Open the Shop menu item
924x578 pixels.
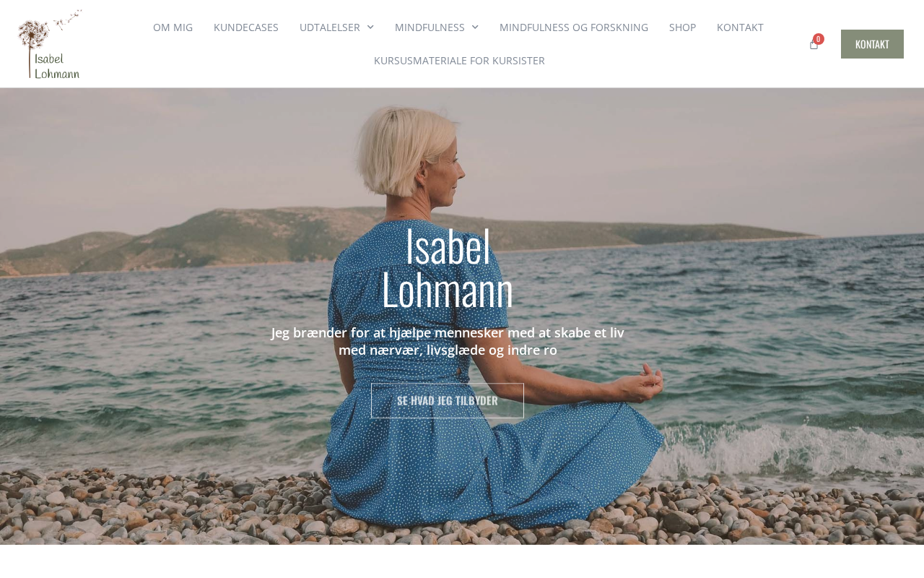[x=682, y=27]
